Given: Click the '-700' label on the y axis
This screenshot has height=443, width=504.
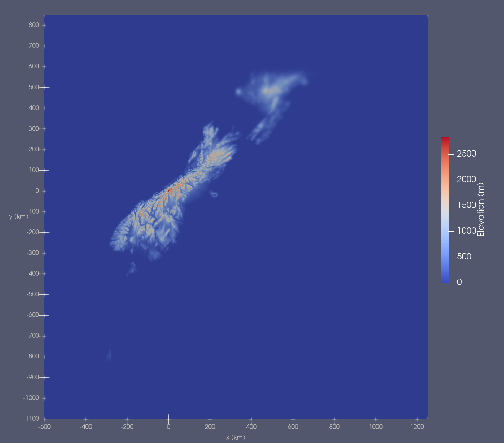Looking at the screenshot, I should (x=33, y=336).
